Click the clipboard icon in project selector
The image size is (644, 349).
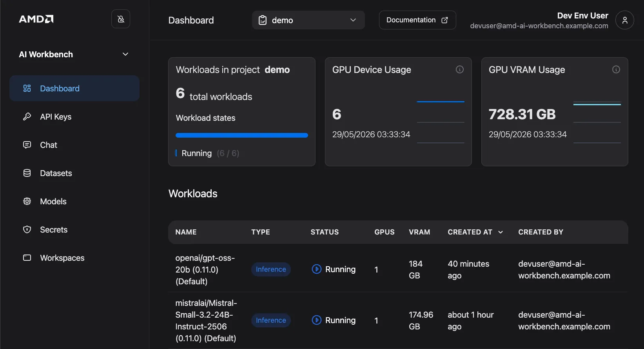[x=263, y=20]
